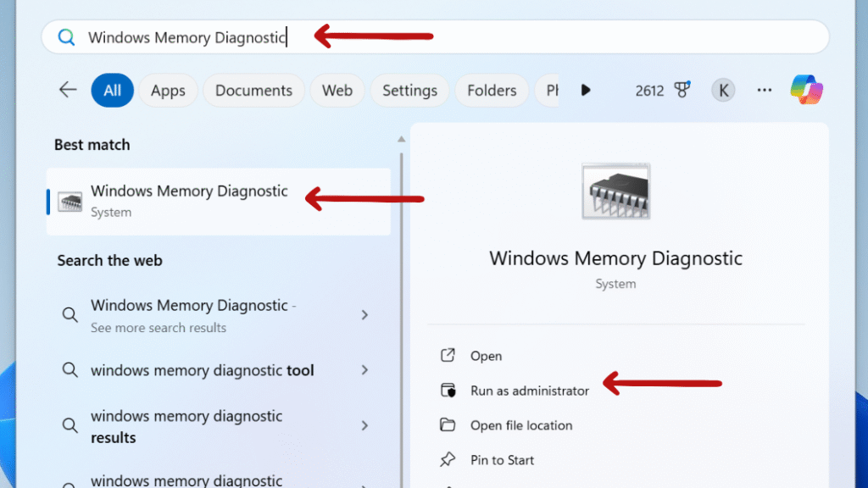
Task: Click the 2612 rewards points number
Action: coord(649,90)
